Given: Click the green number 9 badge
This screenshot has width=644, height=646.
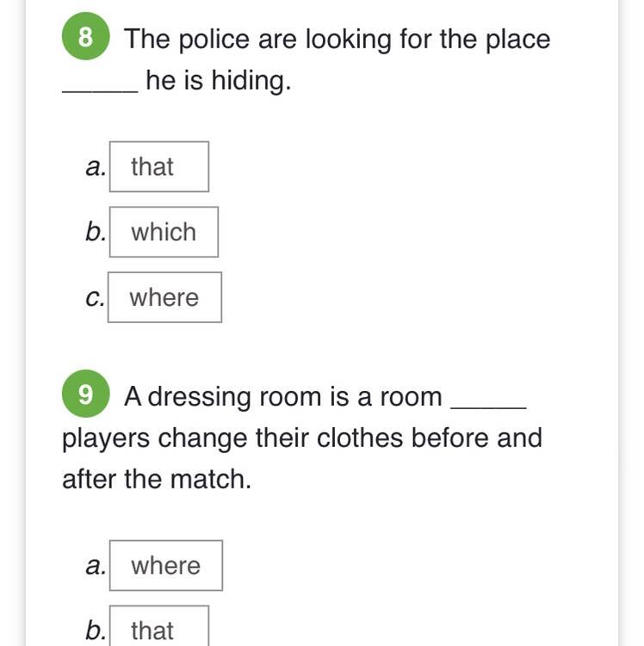Looking at the screenshot, I should click(x=85, y=394).
